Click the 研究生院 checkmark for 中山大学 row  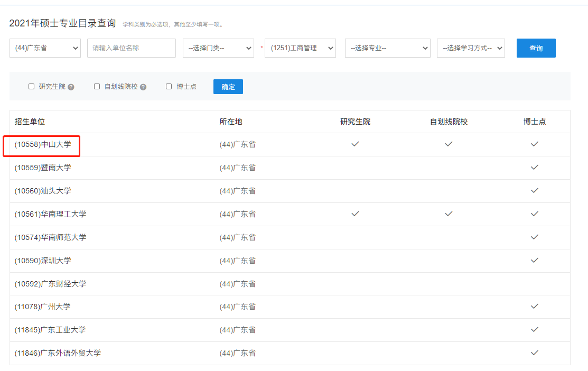point(355,144)
